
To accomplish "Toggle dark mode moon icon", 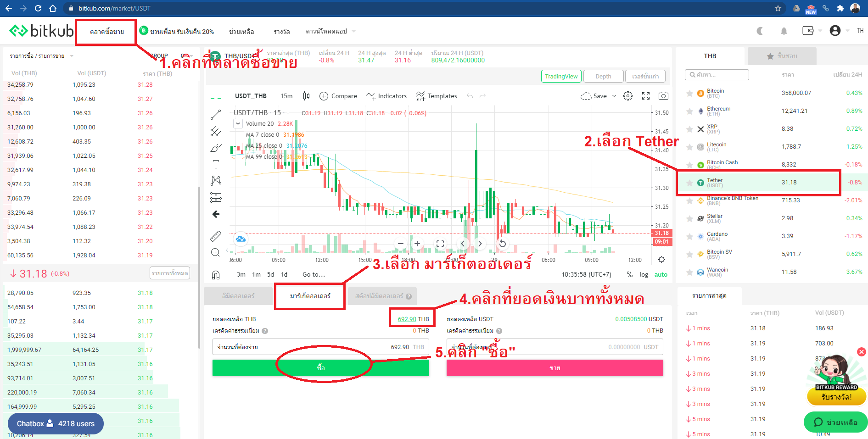I will [x=760, y=31].
